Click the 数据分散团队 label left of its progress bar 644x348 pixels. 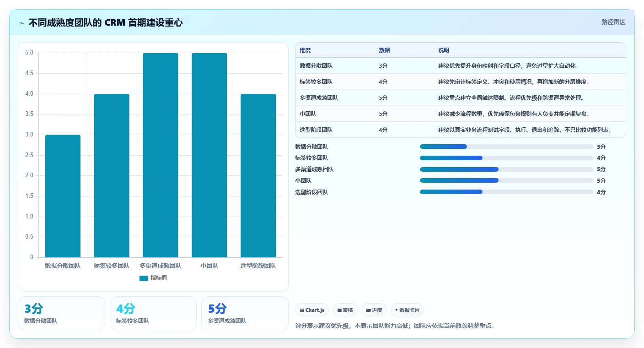(311, 147)
